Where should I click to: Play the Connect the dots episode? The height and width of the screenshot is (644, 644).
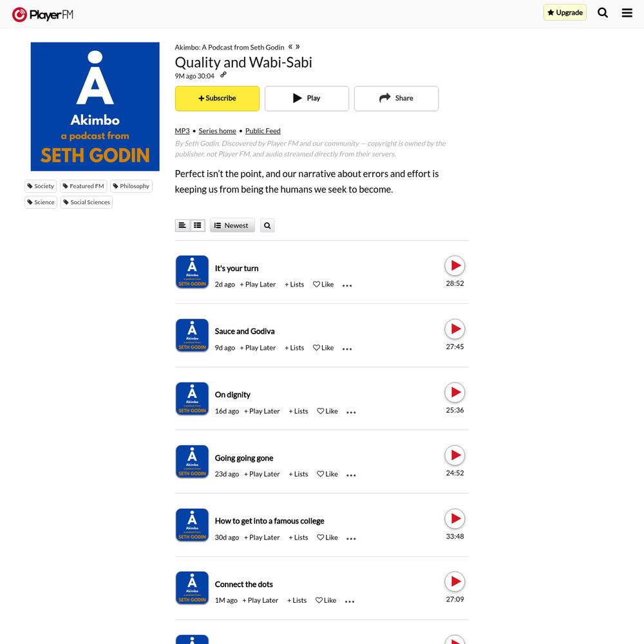tap(455, 582)
